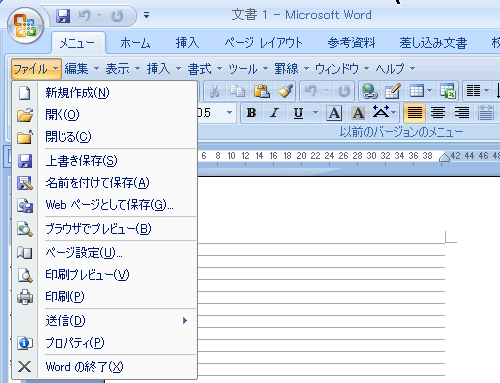This screenshot has width=500, height=383.
Task: Insert hyperlink with globe icon
Action: coord(370,91)
